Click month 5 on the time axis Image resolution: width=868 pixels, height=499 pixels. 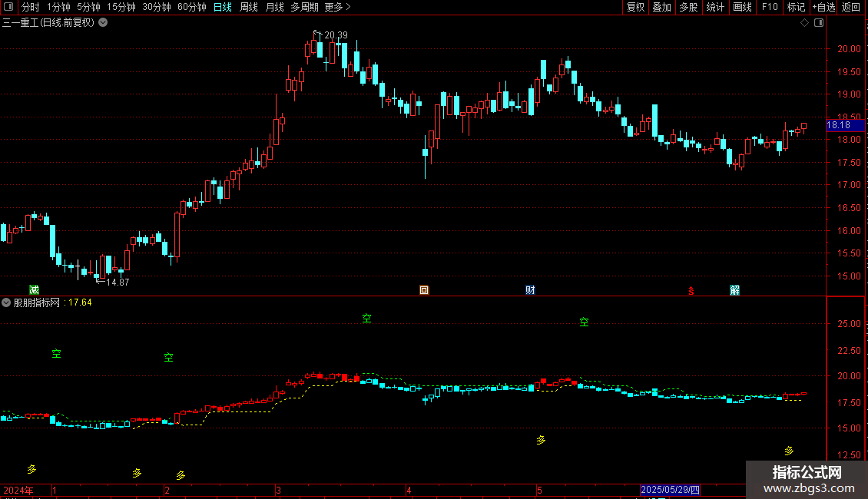pos(539,490)
